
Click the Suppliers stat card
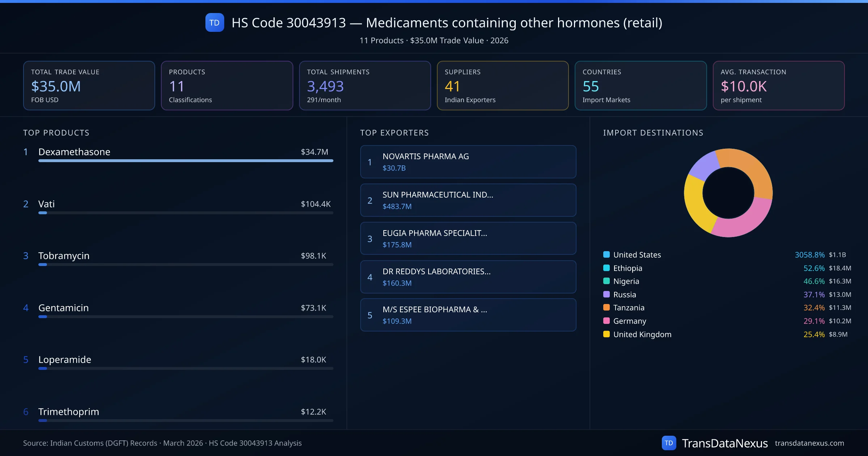click(502, 85)
